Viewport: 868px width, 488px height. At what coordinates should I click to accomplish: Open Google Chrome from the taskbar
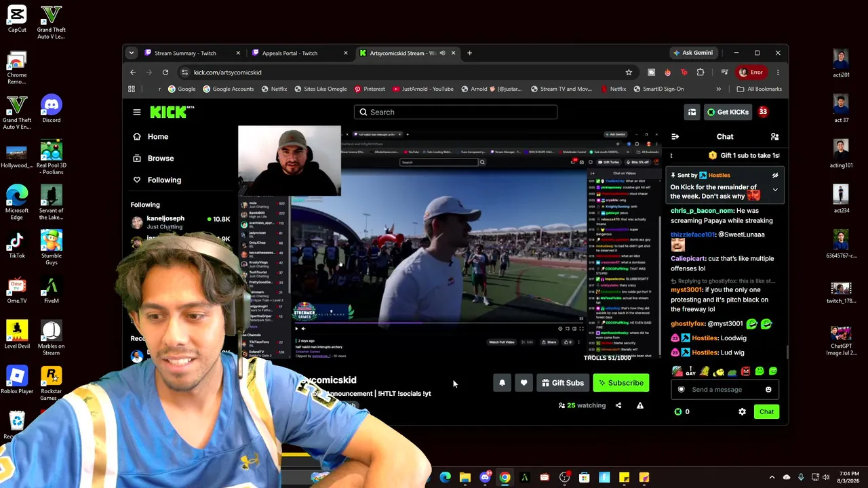tap(505, 477)
